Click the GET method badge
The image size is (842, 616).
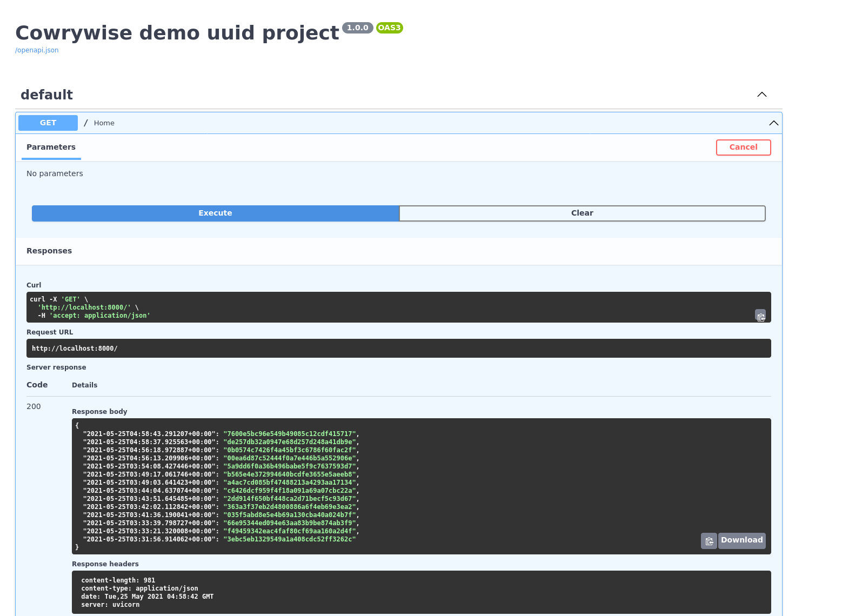(48, 123)
